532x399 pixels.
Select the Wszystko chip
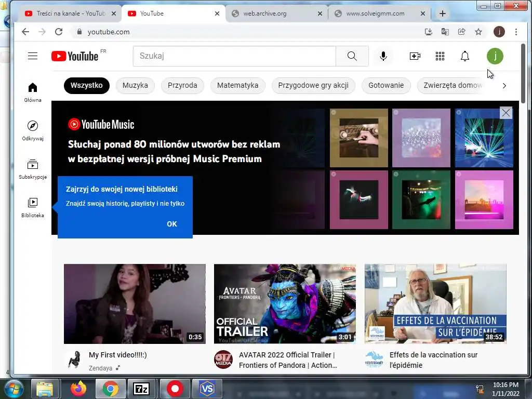(87, 86)
